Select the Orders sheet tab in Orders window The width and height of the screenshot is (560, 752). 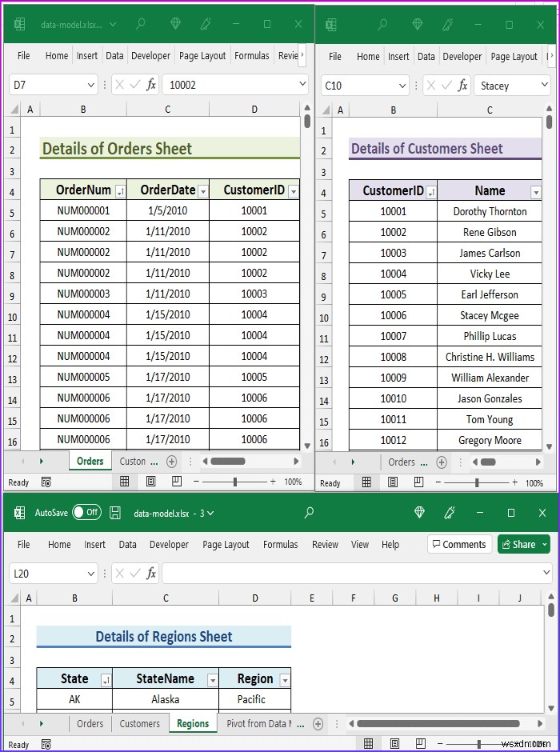click(90, 462)
